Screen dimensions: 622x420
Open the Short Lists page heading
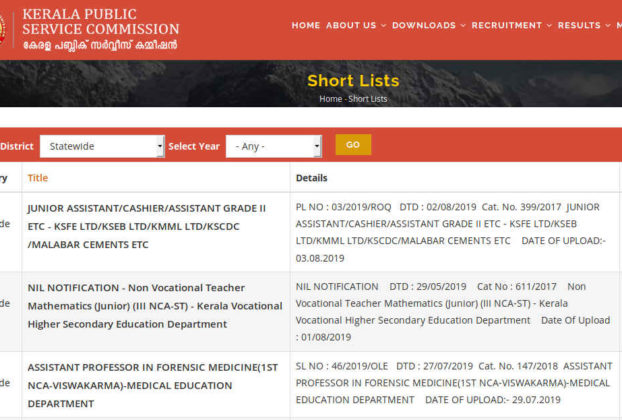coord(353,81)
